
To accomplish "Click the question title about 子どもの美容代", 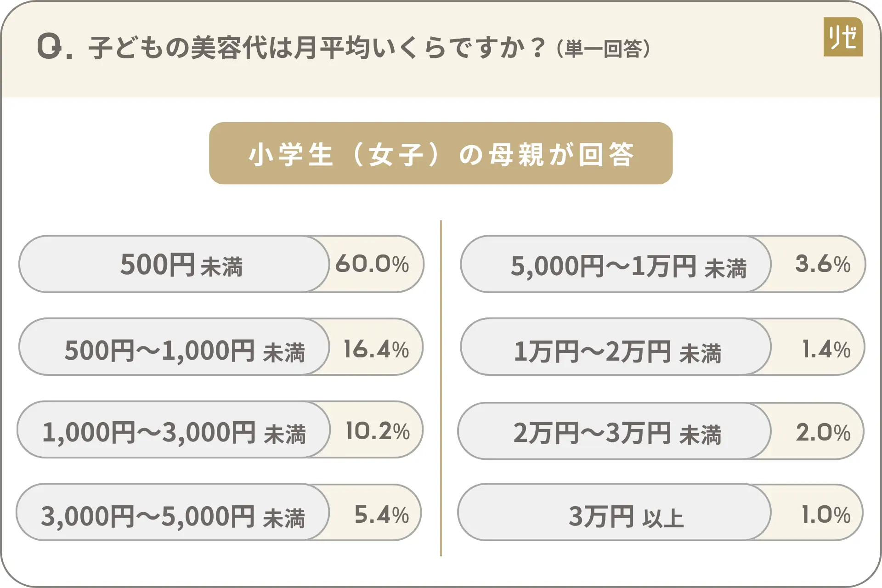I will click(x=317, y=48).
